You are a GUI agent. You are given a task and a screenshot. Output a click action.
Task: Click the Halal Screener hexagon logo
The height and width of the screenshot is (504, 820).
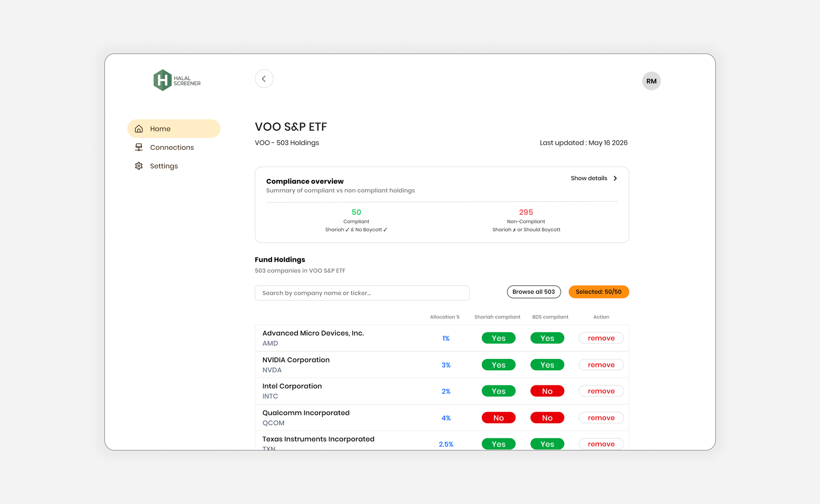pos(162,80)
